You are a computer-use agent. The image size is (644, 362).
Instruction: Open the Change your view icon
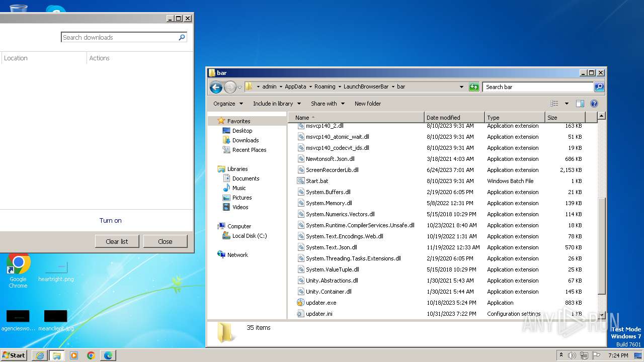pyautogui.click(x=554, y=104)
